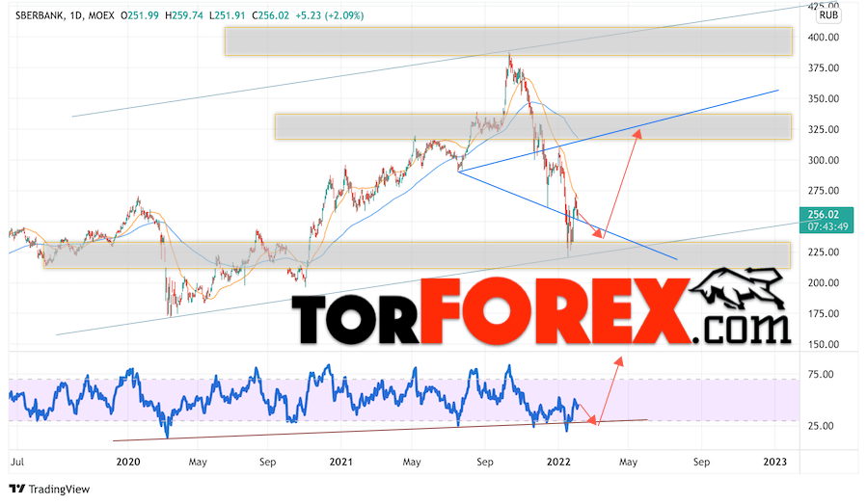Image resolution: width=867 pixels, height=504 pixels.
Task: Click the RUB currency button
Action: pyautogui.click(x=828, y=14)
